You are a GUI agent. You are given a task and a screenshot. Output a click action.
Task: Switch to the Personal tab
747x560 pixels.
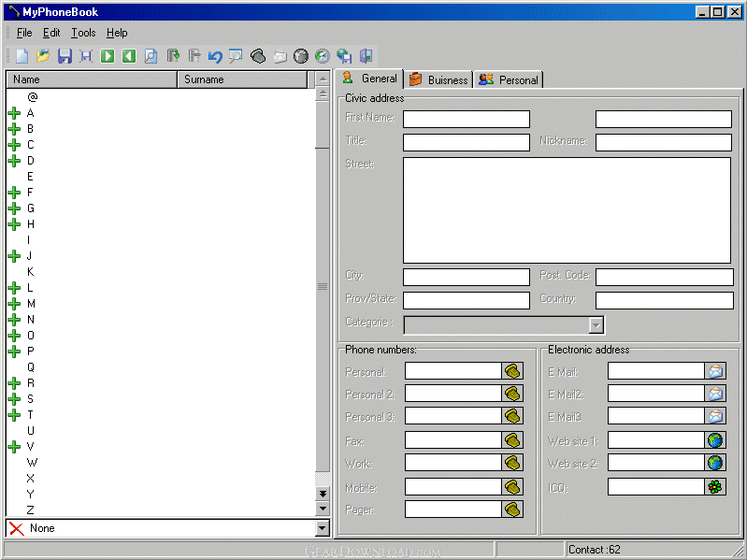coord(509,79)
